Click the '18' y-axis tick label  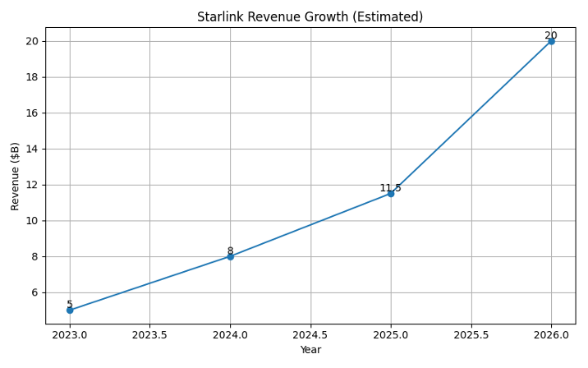click(33, 77)
